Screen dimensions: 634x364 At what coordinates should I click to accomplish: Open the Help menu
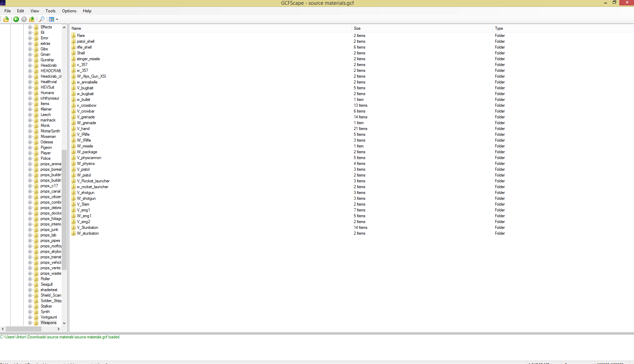tap(87, 11)
